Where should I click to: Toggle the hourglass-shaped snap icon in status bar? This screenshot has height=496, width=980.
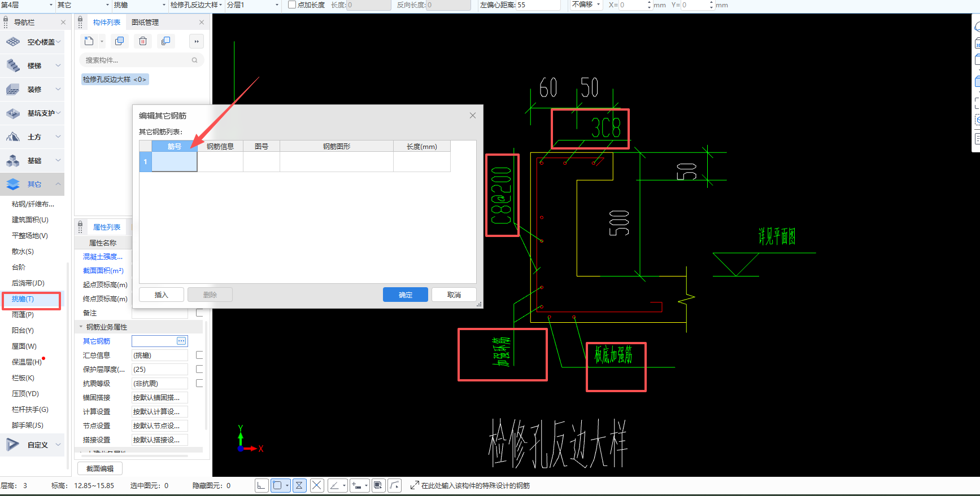point(299,485)
